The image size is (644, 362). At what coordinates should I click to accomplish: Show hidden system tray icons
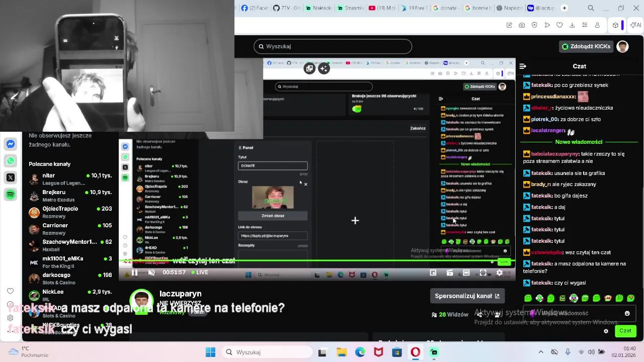click(541, 352)
